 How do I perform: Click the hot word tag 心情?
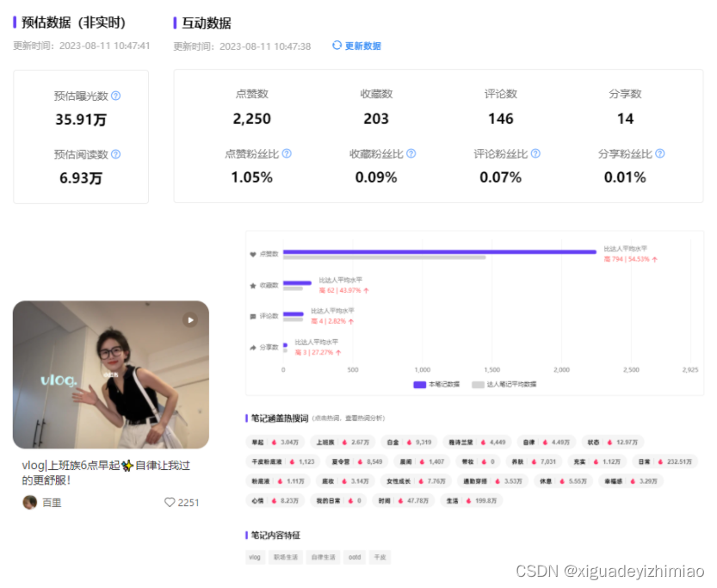coord(275,501)
